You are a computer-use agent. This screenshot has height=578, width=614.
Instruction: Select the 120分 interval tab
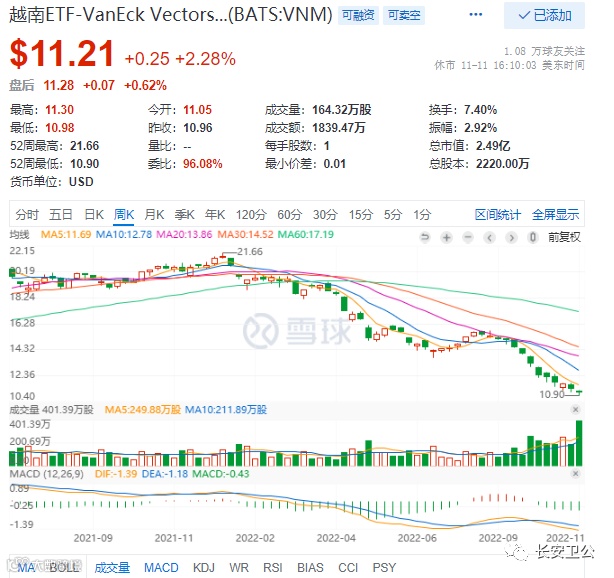point(251,215)
